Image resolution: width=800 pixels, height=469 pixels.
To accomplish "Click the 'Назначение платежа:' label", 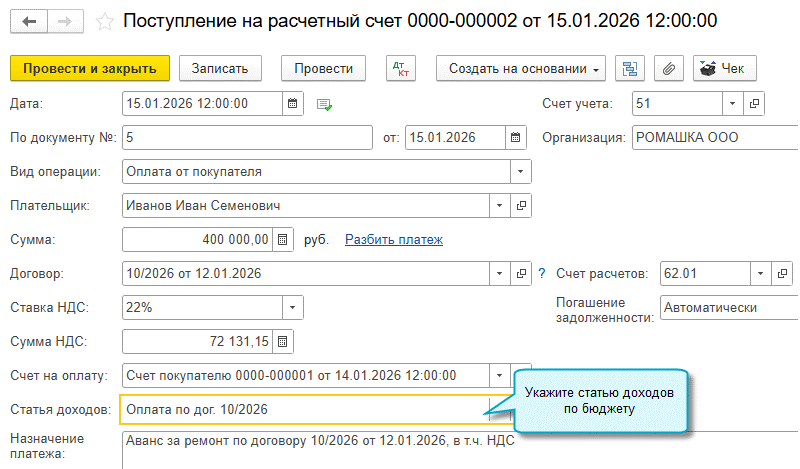I will (x=47, y=446).
